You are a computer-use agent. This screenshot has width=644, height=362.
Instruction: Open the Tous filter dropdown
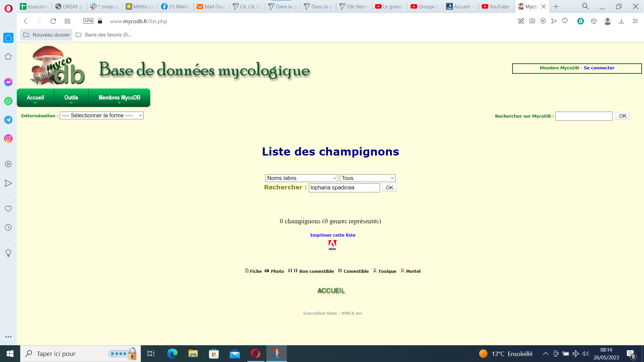(367, 178)
